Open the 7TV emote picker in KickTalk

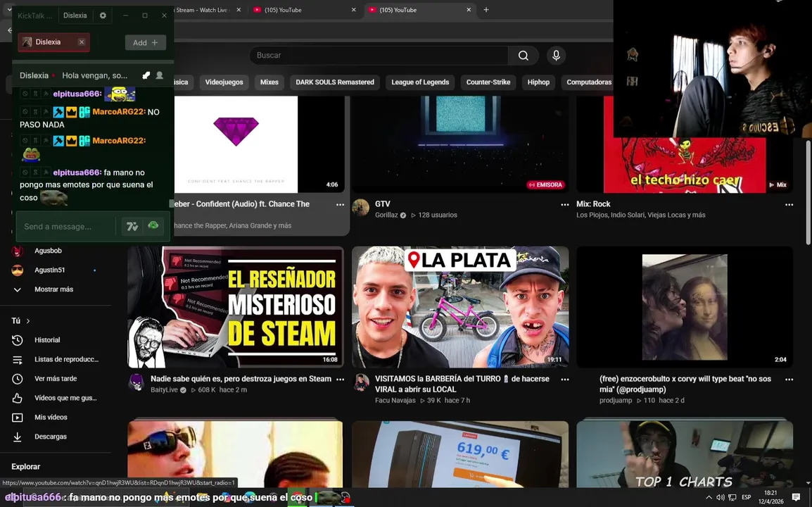[x=132, y=226]
